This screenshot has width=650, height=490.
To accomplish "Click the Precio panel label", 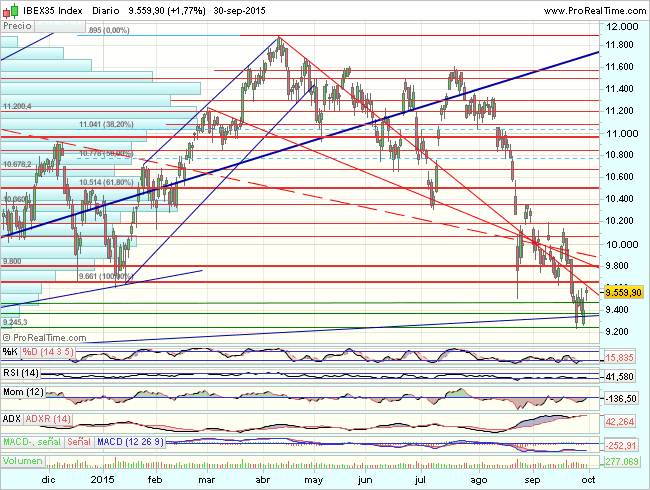I will click(17, 26).
